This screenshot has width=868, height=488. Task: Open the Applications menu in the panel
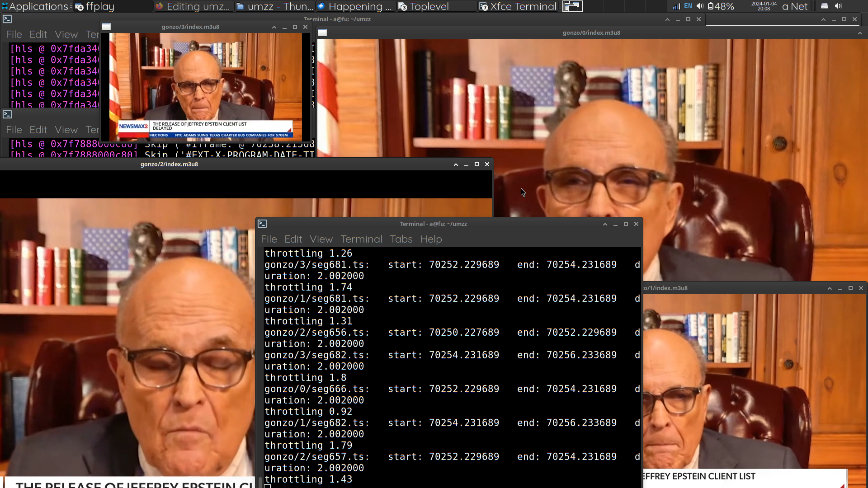35,6
